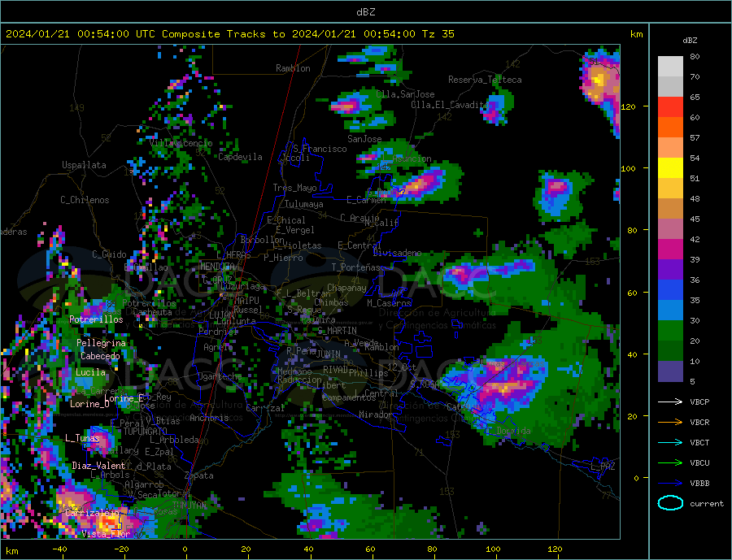Click the 'Anchoris' map label
Screen dimensions: 732x560
tap(209, 418)
